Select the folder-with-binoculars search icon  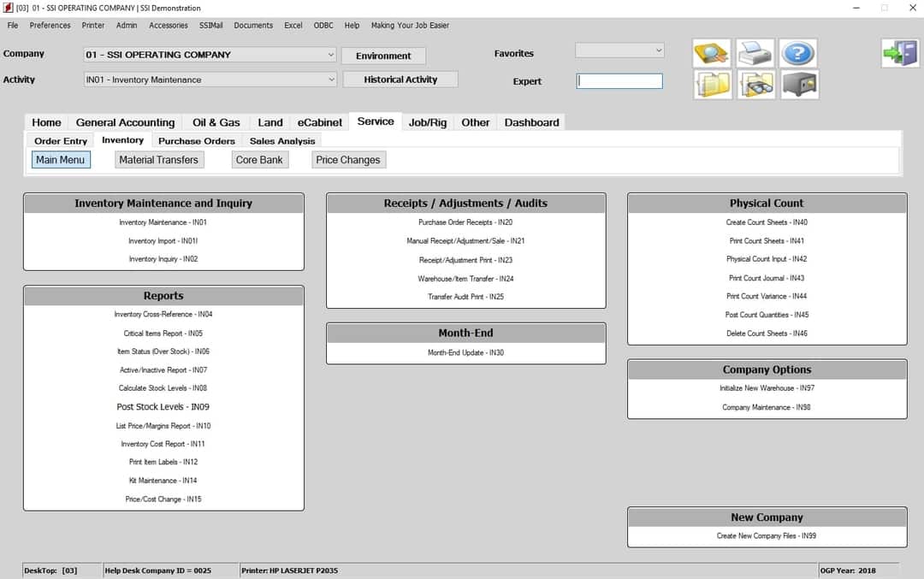pyautogui.click(x=755, y=85)
